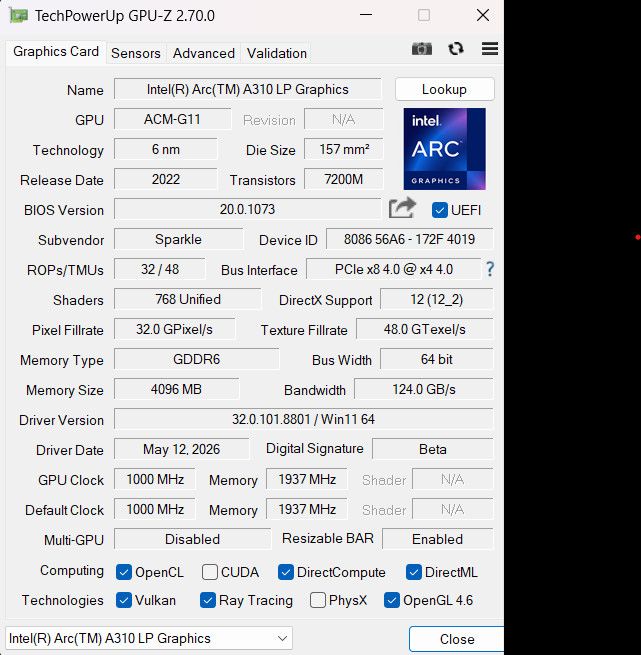Click the BIOS Version field
Screen dimensions: 641x655
click(x=247, y=209)
